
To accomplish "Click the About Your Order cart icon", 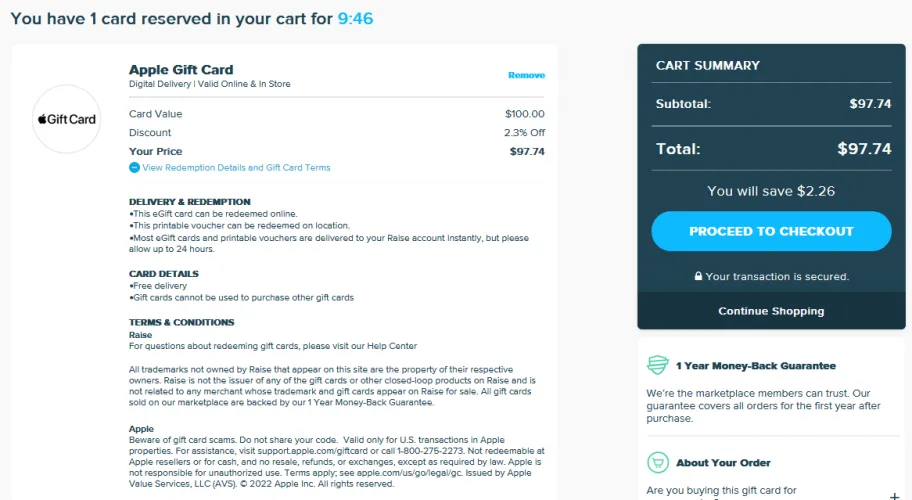I will (657, 463).
